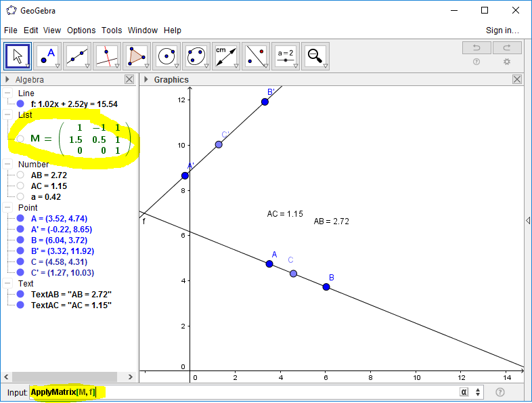Viewport: 532px width, 403px height.
Task: Expand the Graphics style bar triangle
Action: tap(146, 79)
